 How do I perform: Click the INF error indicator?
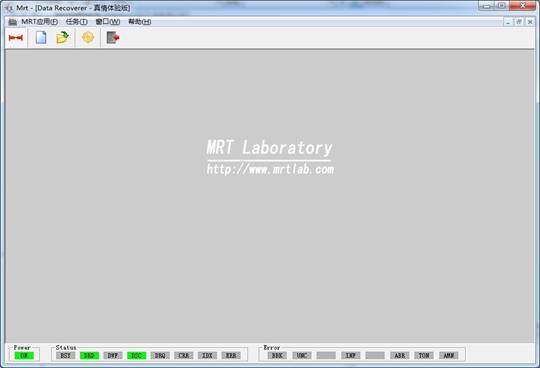351,356
